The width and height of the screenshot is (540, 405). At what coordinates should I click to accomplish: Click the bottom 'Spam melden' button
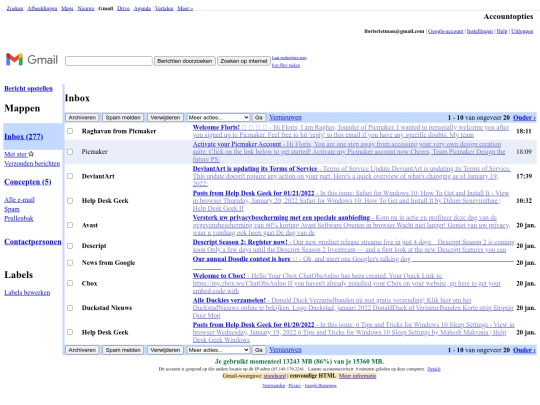(123, 350)
